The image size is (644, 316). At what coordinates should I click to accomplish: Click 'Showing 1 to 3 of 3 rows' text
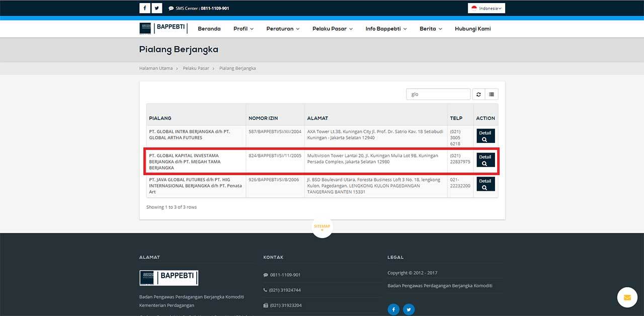172,207
